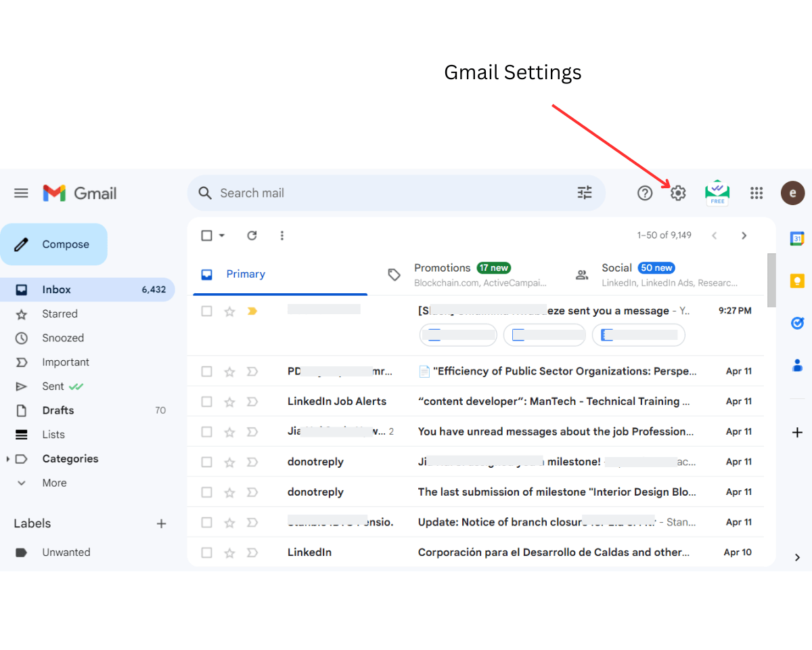The image size is (812, 650).
Task: Open the three-dot More options menu
Action: (282, 235)
